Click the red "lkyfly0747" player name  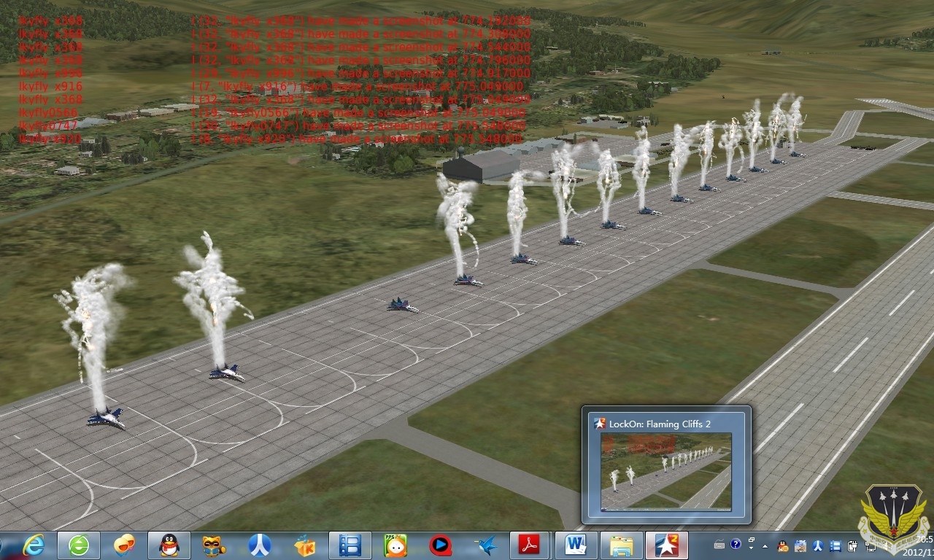click(x=48, y=125)
